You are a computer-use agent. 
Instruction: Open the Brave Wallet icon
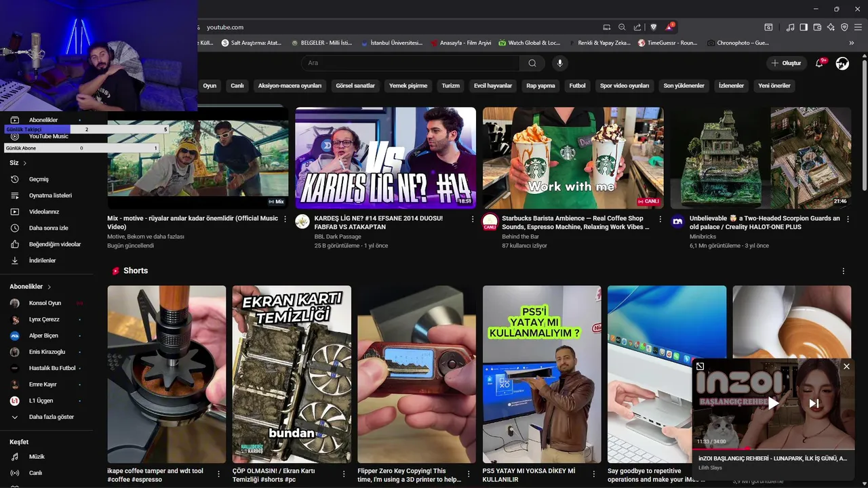[x=817, y=27]
